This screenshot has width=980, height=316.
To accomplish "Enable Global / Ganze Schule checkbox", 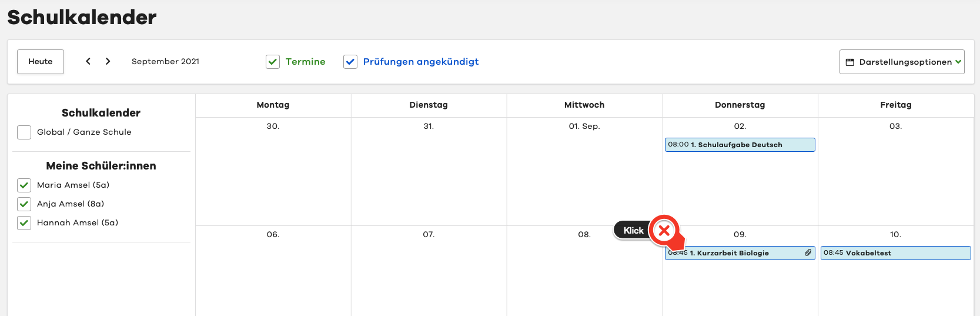I will (x=24, y=132).
